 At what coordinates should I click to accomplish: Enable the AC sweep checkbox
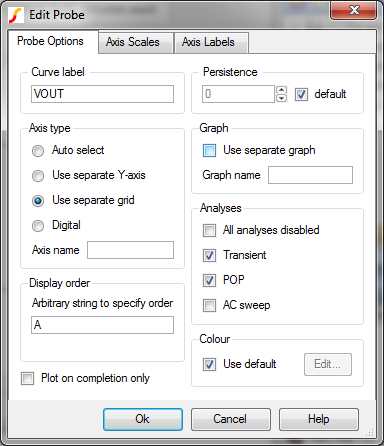[209, 305]
